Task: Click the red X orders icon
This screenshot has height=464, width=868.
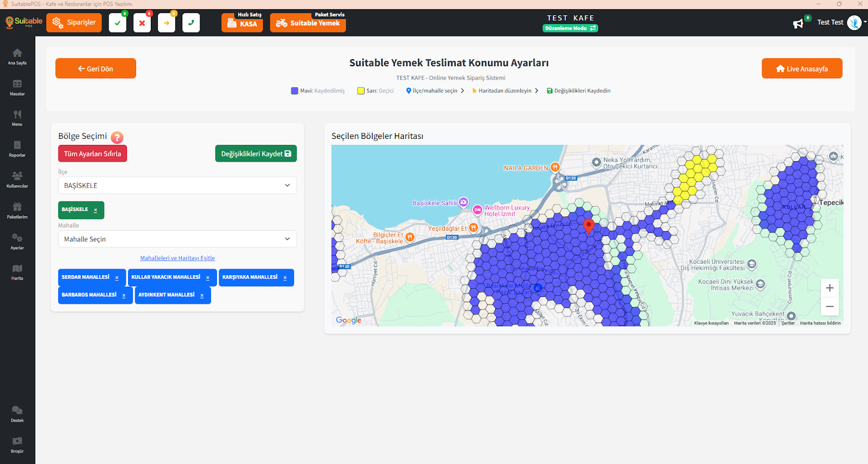Action: pyautogui.click(x=142, y=23)
